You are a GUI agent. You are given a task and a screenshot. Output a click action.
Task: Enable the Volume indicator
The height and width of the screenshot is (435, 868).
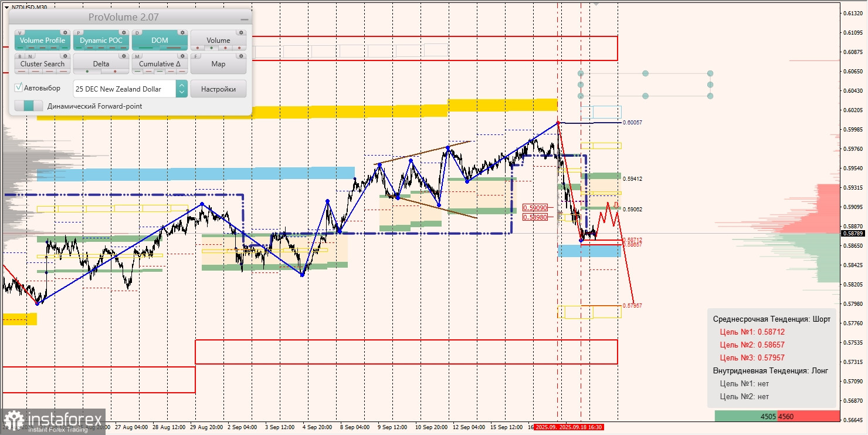click(x=218, y=41)
